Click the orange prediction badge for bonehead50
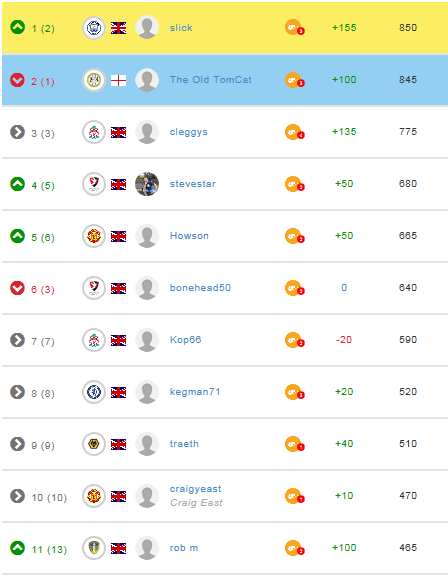The height and width of the screenshot is (576, 448). [295, 288]
